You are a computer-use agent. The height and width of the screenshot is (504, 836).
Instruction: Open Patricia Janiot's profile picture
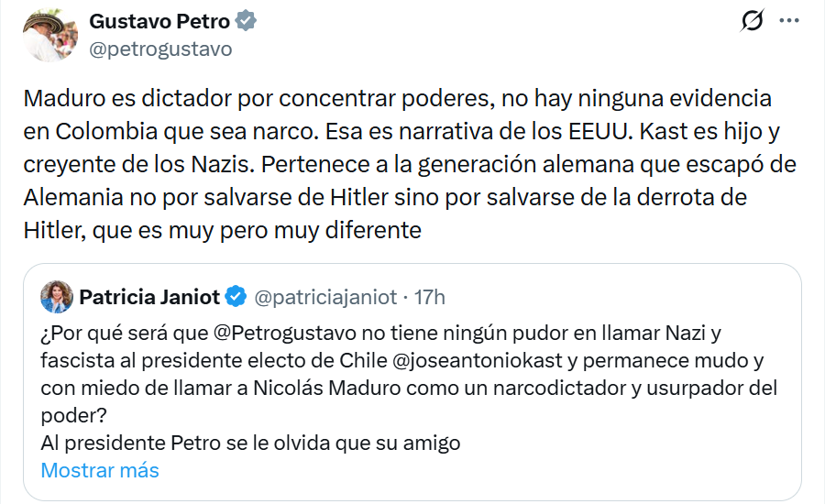[57, 297]
